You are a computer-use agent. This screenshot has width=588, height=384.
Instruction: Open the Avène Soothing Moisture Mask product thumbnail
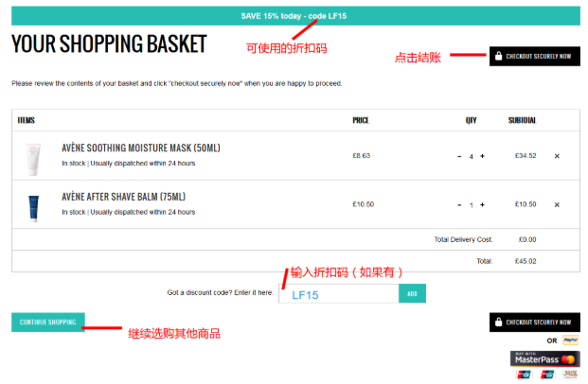tap(33, 159)
